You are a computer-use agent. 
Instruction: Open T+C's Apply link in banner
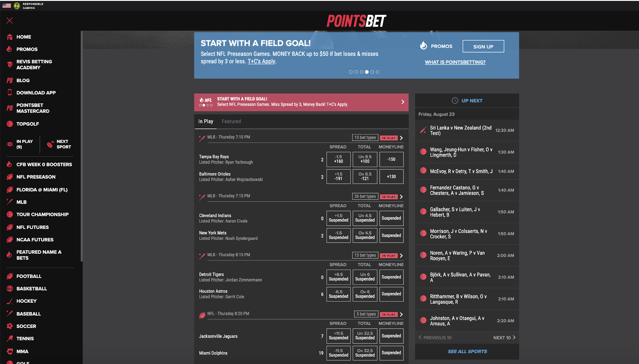[x=261, y=61]
